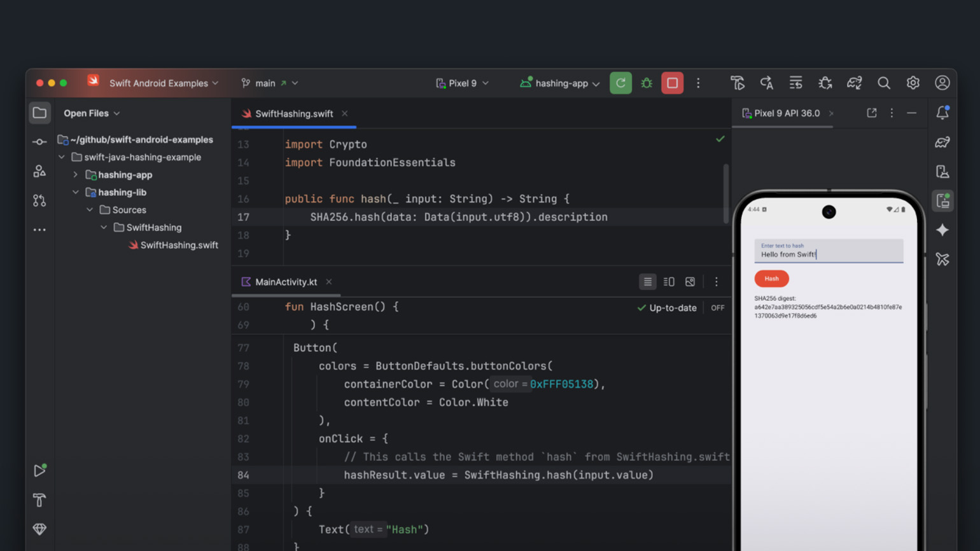Screen dimensions: 980x551
Task: Open the Pixel 9 device dropdown
Action: (x=463, y=83)
